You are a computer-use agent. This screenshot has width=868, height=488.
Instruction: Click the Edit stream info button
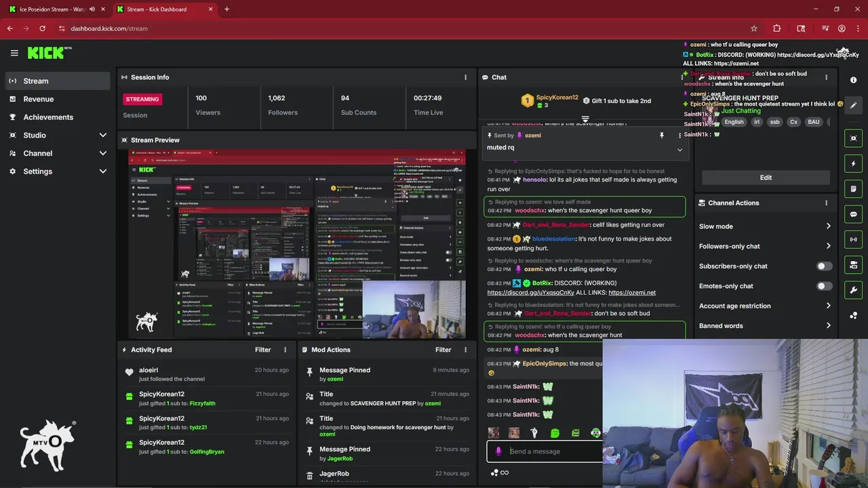click(x=766, y=178)
